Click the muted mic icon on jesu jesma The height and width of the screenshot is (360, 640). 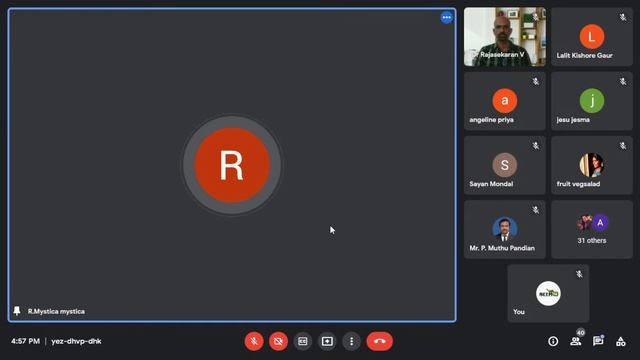tap(623, 82)
